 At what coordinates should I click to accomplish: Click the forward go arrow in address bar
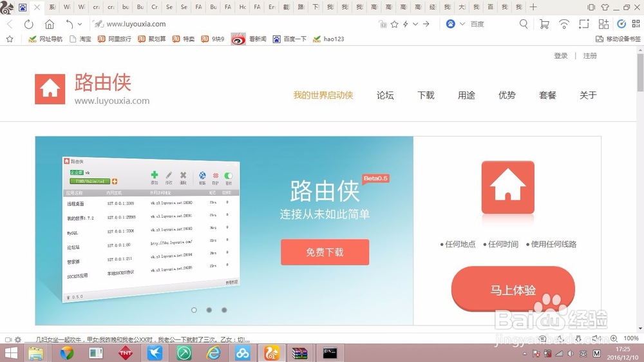(426, 24)
